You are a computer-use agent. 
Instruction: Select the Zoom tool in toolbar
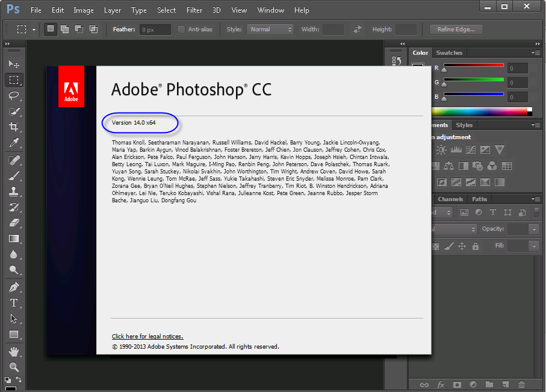point(14,367)
